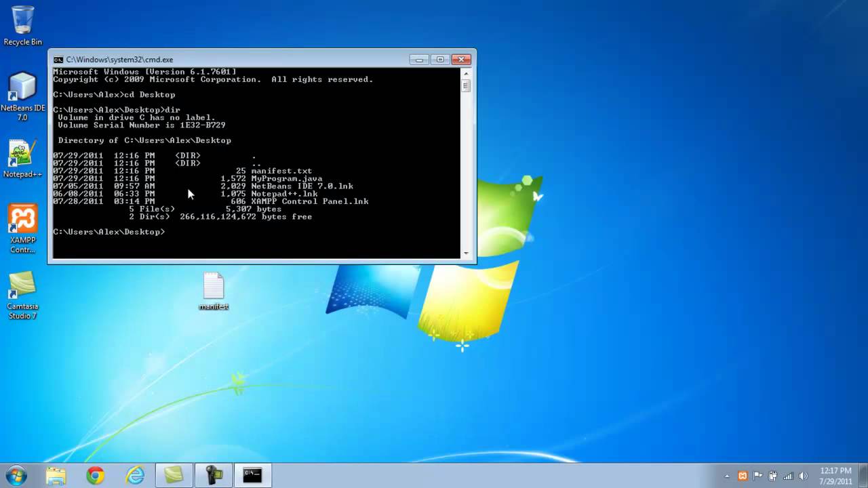Open the Action Center flag icon
This screenshot has width=868, height=488.
757,476
